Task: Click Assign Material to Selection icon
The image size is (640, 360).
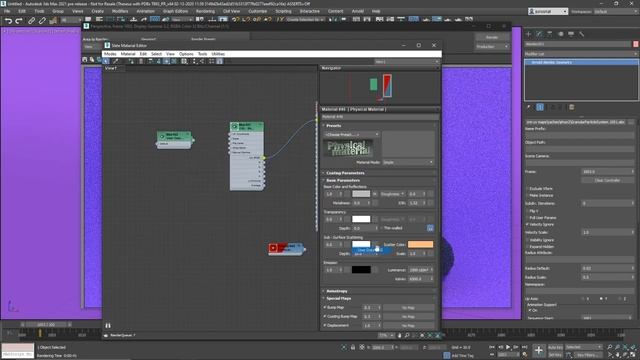Action: pos(131,61)
